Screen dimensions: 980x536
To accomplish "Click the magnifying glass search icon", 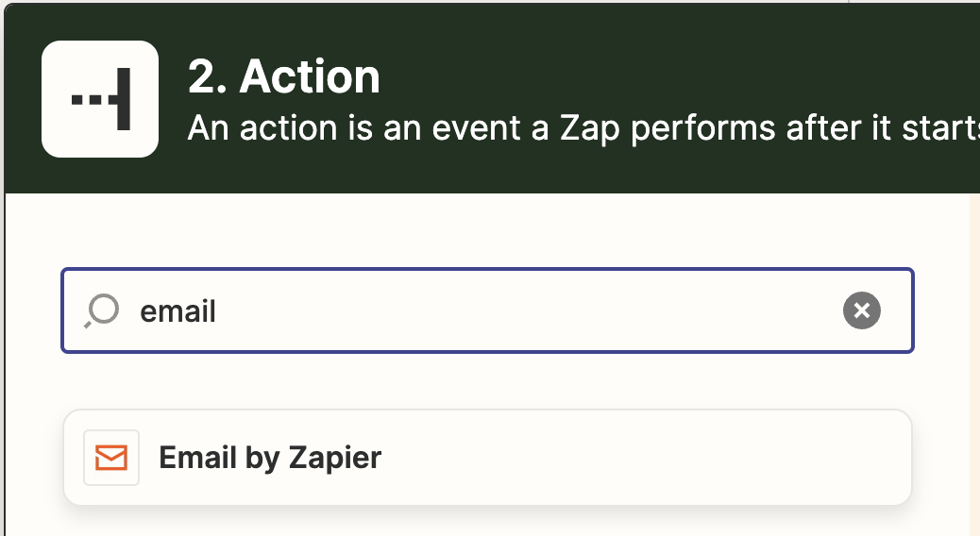I will point(102,310).
